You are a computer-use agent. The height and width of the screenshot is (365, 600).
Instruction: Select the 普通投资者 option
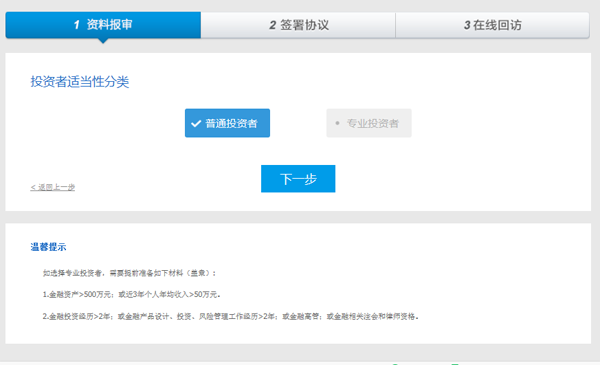tap(227, 123)
